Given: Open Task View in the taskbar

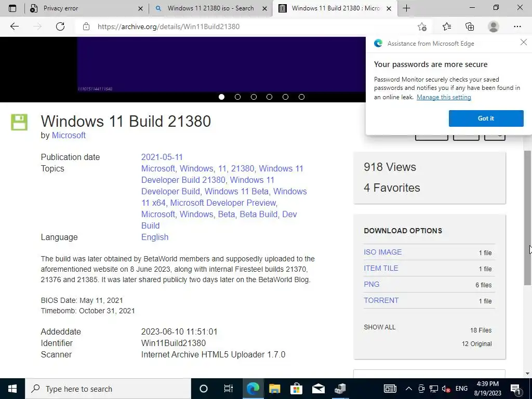Looking at the screenshot, I should click(x=229, y=389).
